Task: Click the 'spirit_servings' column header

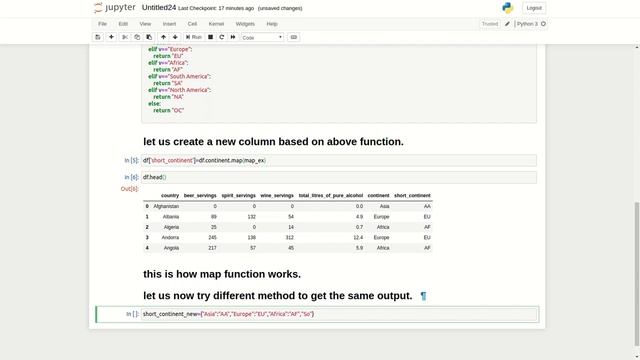Action: (x=238, y=196)
